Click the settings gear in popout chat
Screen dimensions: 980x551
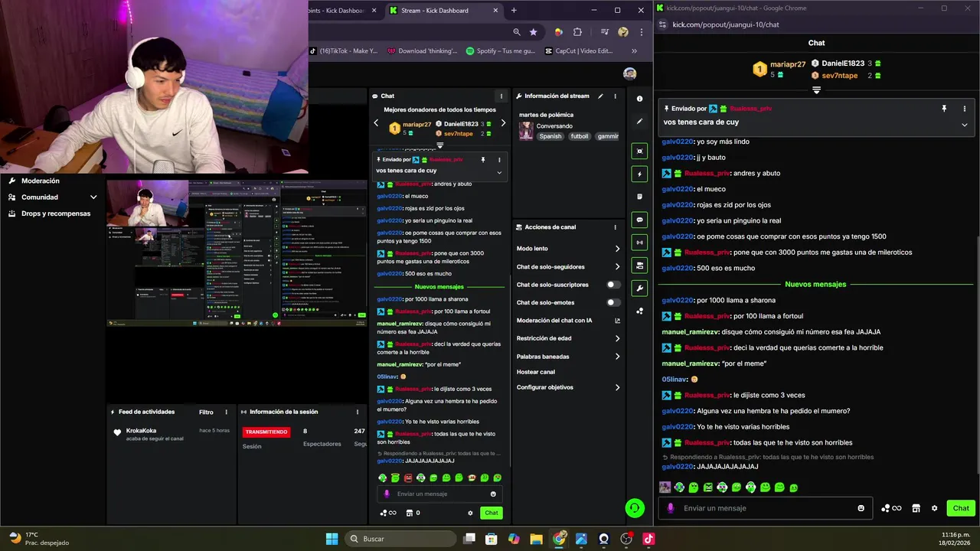point(934,508)
